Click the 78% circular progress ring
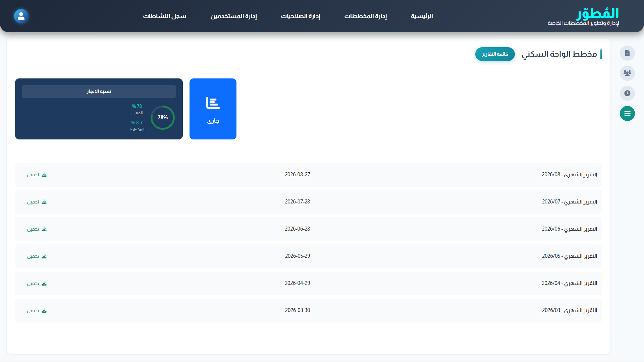 pyautogui.click(x=163, y=118)
